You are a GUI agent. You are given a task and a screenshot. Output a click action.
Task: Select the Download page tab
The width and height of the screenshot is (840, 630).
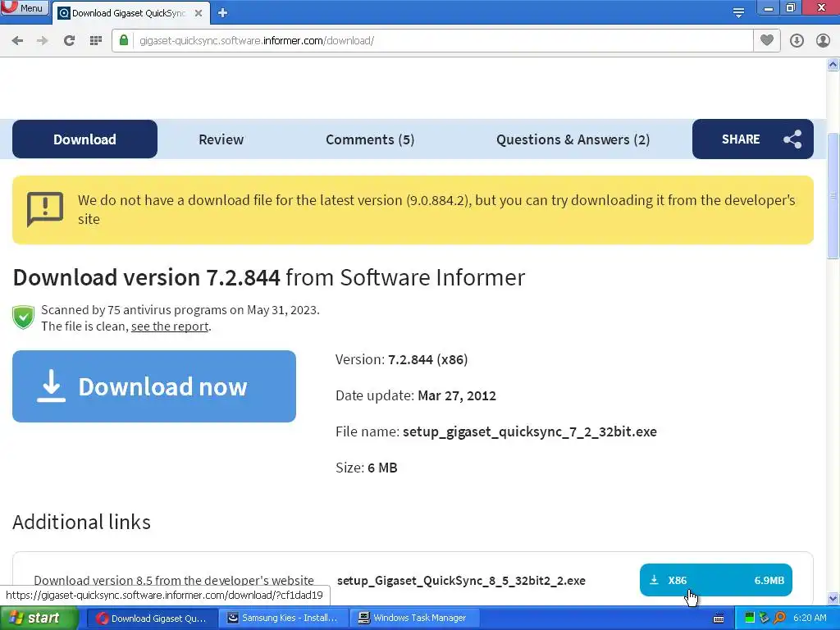coord(84,139)
